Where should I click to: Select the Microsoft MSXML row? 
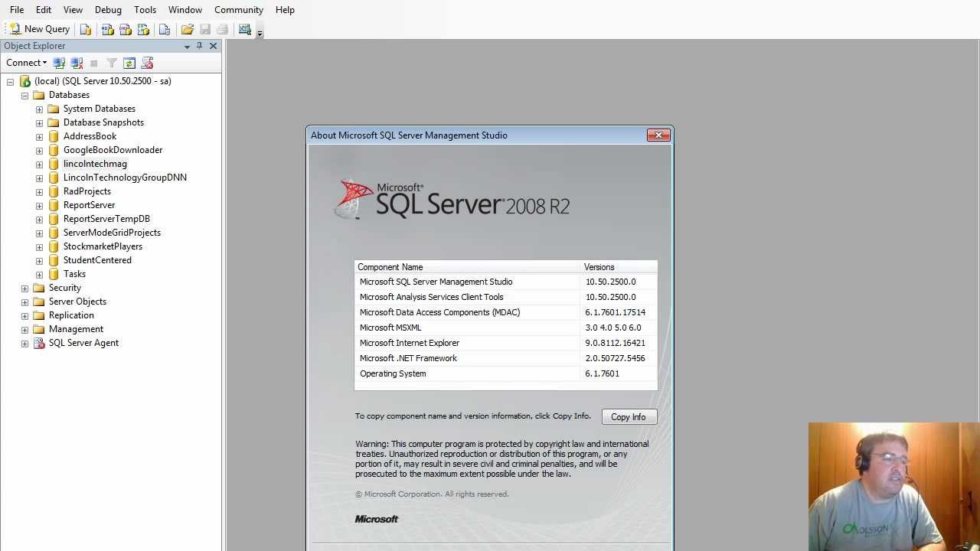pyautogui.click(x=505, y=328)
